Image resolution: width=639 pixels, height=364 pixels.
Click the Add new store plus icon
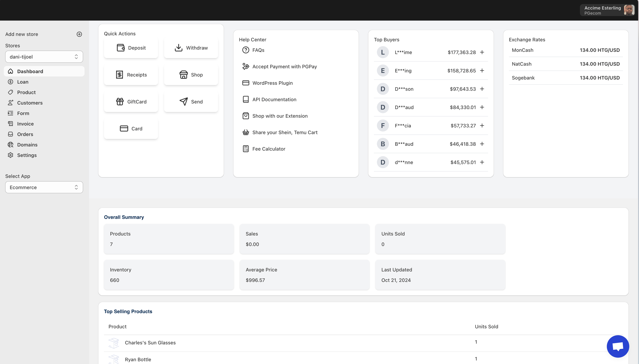79,34
